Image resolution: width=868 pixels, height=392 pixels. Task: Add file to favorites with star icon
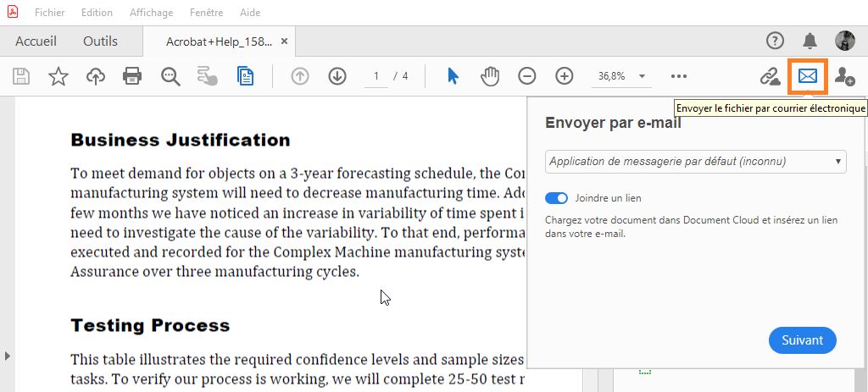[58, 76]
